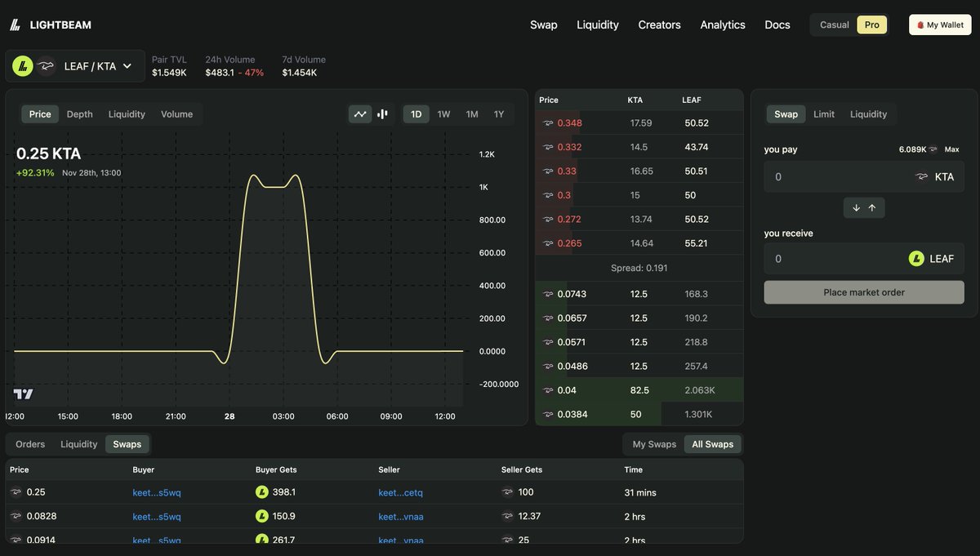The image size is (980, 556).
Task: Click the Lightbeam logo icon
Action: [x=15, y=24]
